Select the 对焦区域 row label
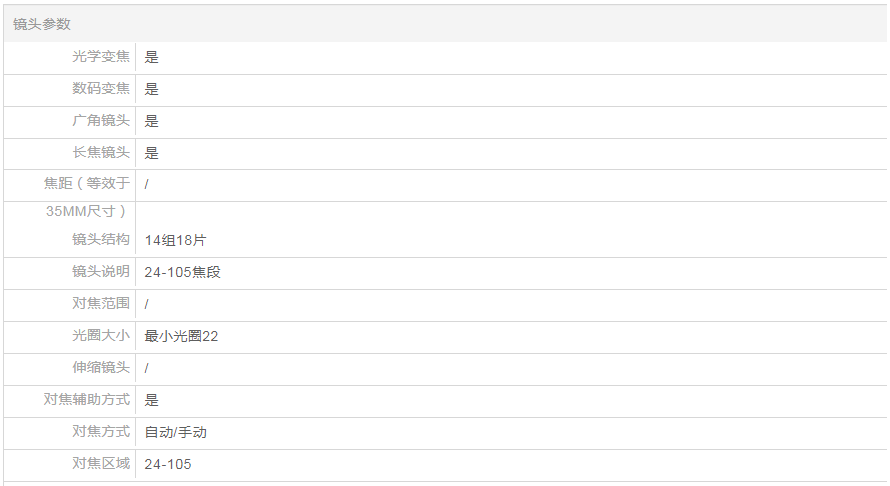This screenshot has width=890, height=486. point(101,464)
